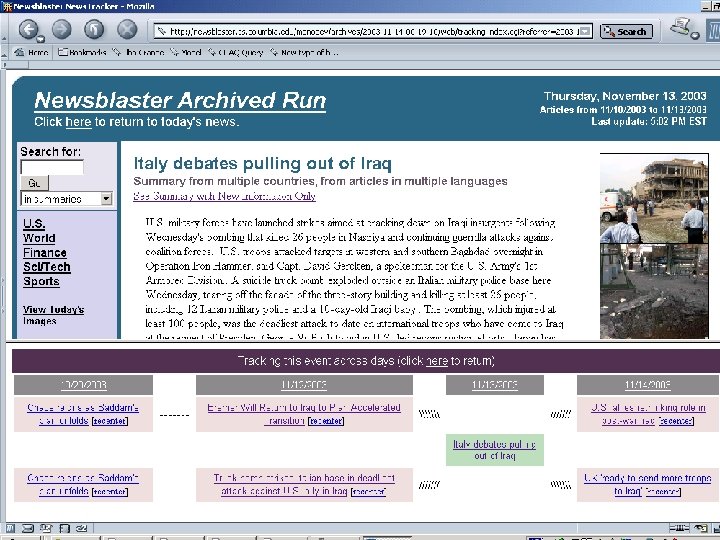Click the Newsblaster Archived Run title link
This screenshot has height=540, width=720.
click(x=180, y=101)
